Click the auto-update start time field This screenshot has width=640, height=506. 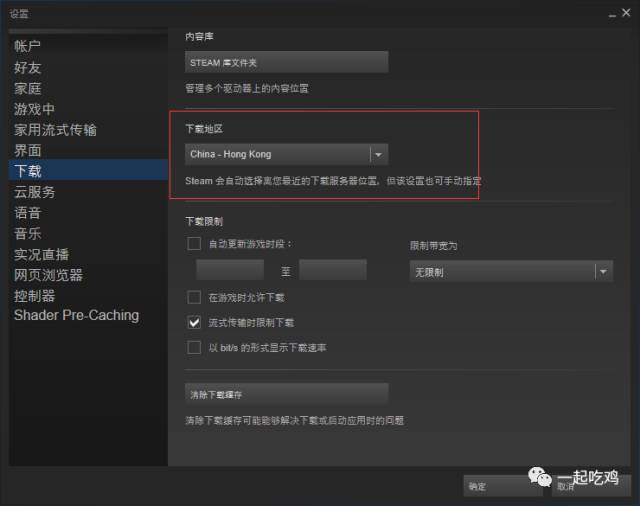[x=230, y=270]
